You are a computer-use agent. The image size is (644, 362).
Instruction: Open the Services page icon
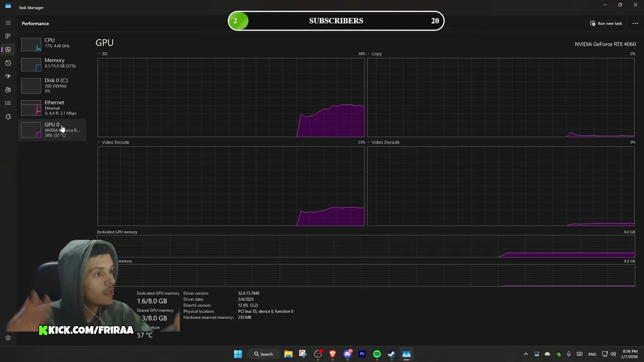click(x=8, y=117)
